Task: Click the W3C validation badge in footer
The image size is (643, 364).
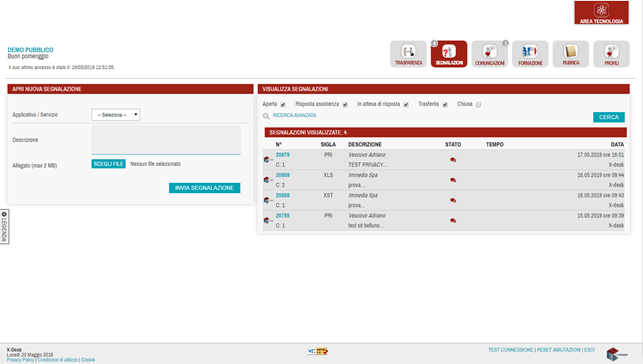Action: (317, 351)
